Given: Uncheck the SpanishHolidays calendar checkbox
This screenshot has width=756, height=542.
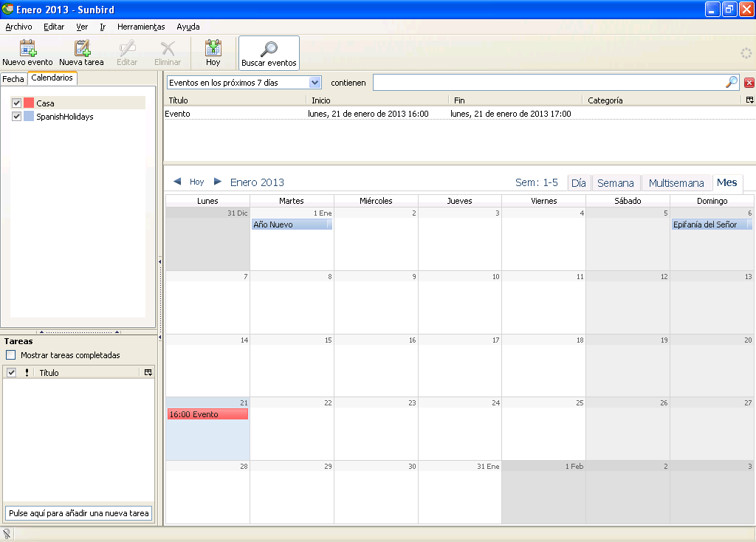Looking at the screenshot, I should click(x=16, y=117).
